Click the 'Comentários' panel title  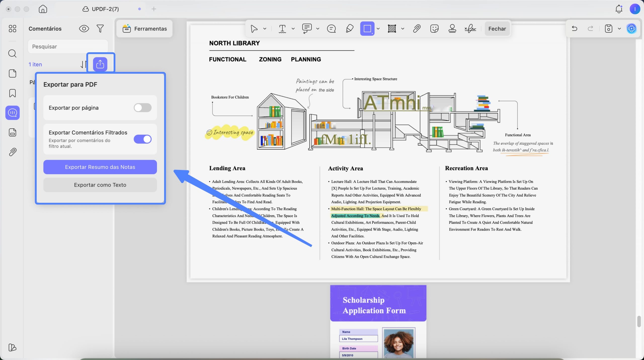pyautogui.click(x=45, y=29)
